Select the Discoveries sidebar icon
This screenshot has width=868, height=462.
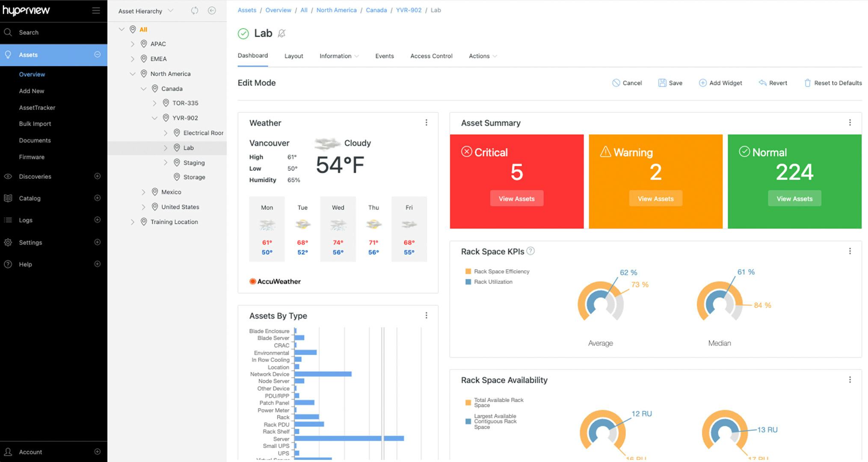tap(8, 176)
